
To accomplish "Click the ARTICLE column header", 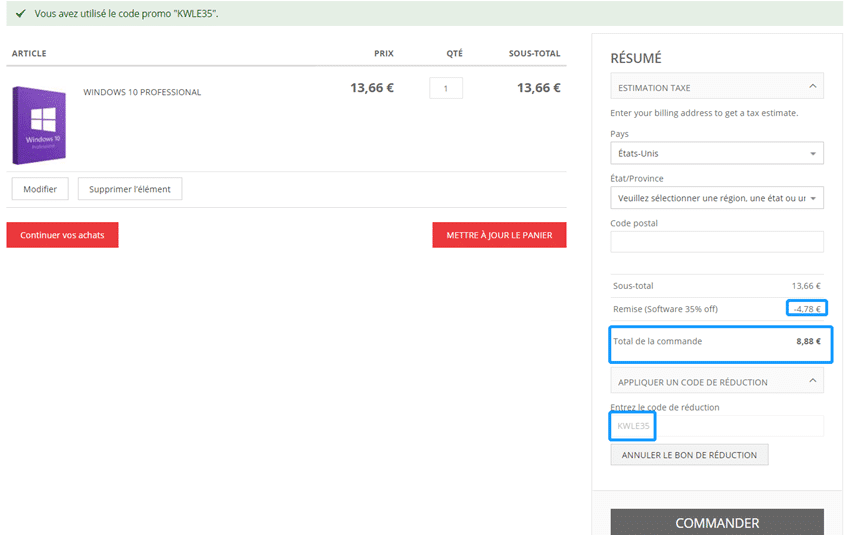I will click(x=29, y=53).
